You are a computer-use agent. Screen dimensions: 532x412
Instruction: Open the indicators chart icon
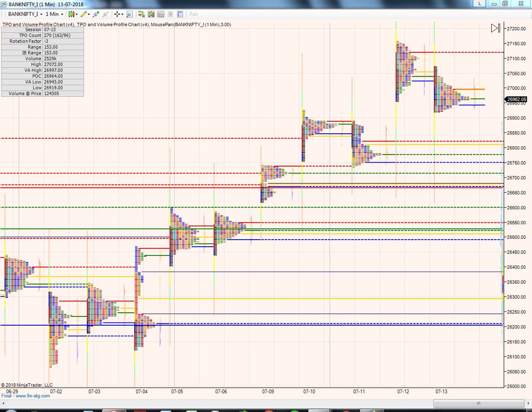click(160, 14)
